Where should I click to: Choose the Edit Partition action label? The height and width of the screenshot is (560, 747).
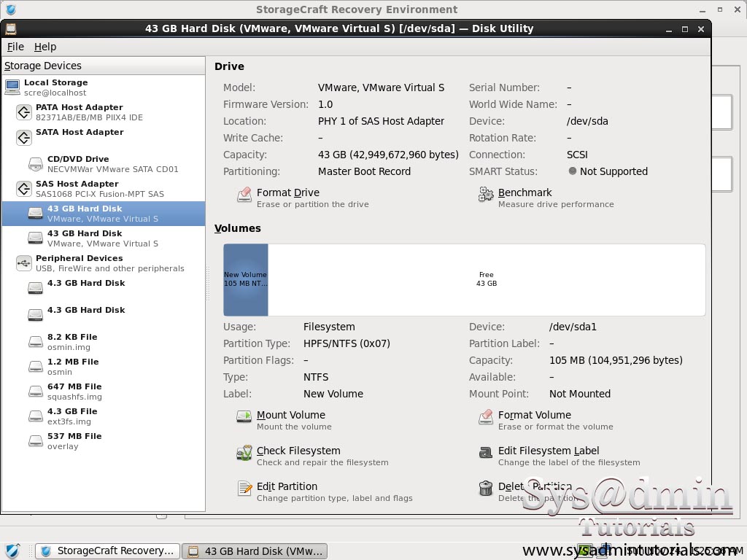pyautogui.click(x=287, y=486)
